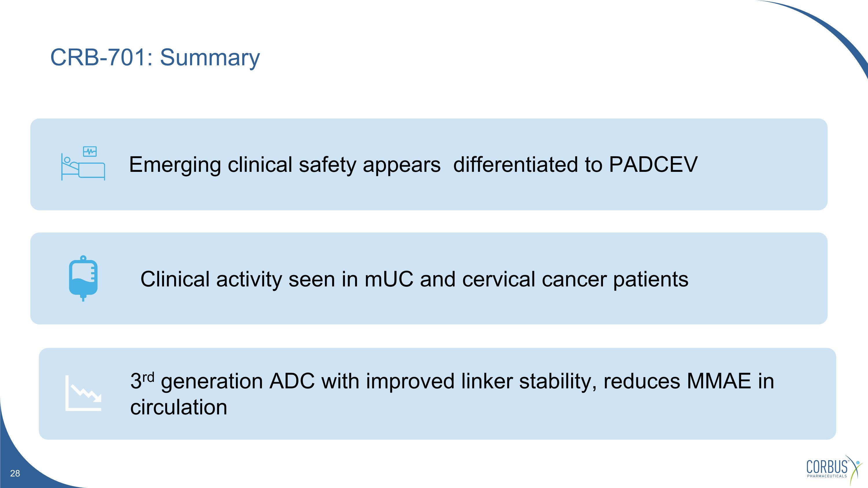Click the IV drip bag icon

point(83,278)
